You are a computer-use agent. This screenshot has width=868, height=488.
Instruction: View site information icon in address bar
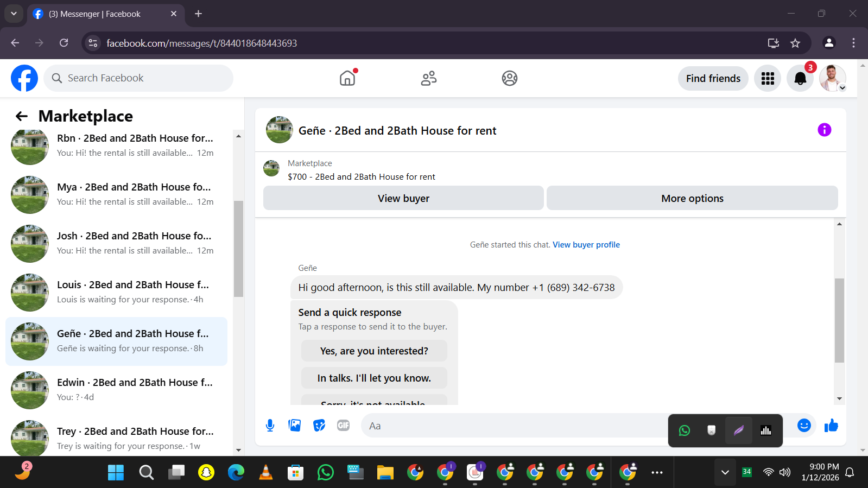click(93, 43)
